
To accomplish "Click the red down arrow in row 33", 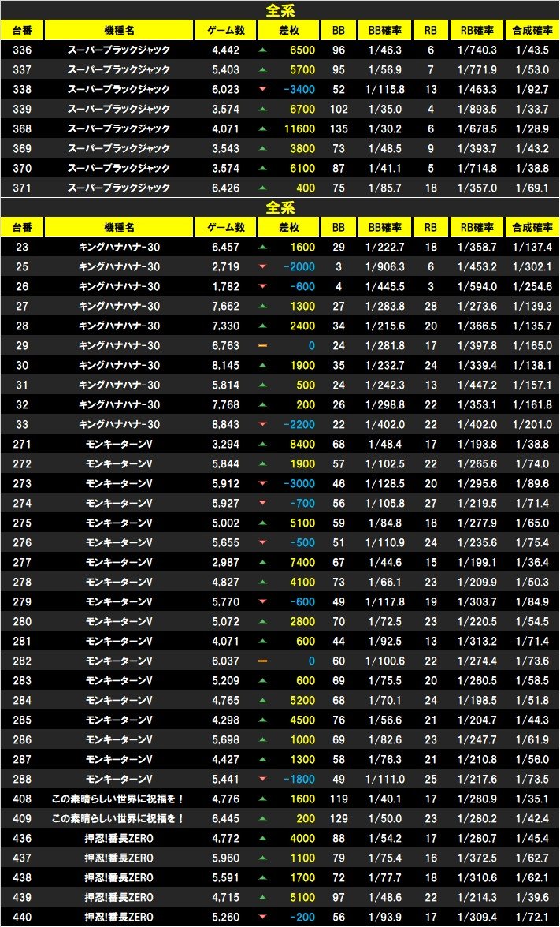I will tap(263, 424).
